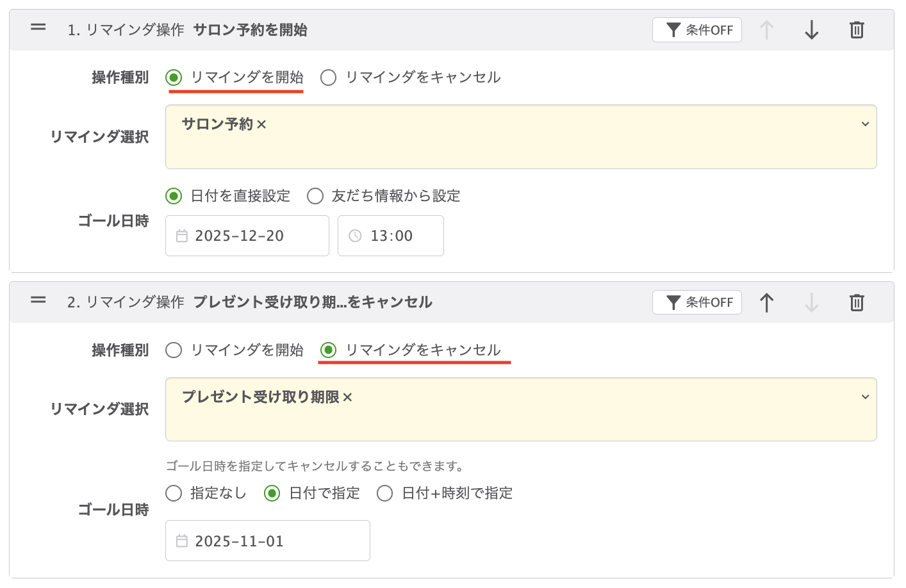906x588 pixels.
Task: Toggle 条件OFF filter on action 1
Action: click(696, 30)
